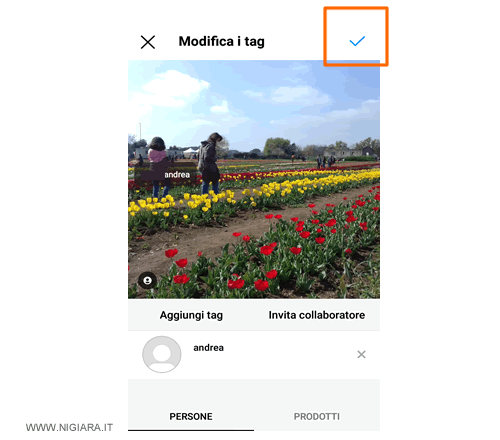Switch to the PRODOTTI tab
The height and width of the screenshot is (440, 500).
(x=317, y=417)
